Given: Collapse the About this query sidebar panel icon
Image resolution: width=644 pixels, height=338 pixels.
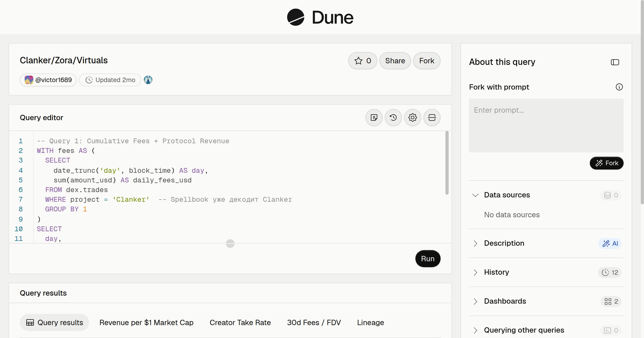Looking at the screenshot, I should point(615,62).
